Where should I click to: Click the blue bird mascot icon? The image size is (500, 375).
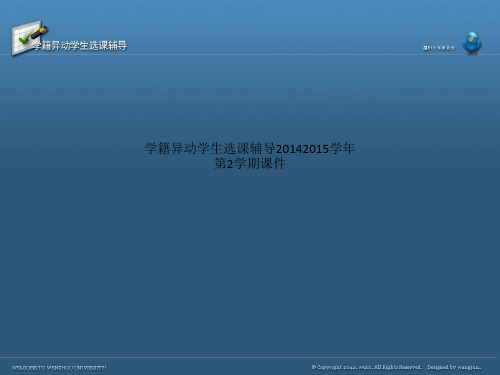(x=472, y=43)
